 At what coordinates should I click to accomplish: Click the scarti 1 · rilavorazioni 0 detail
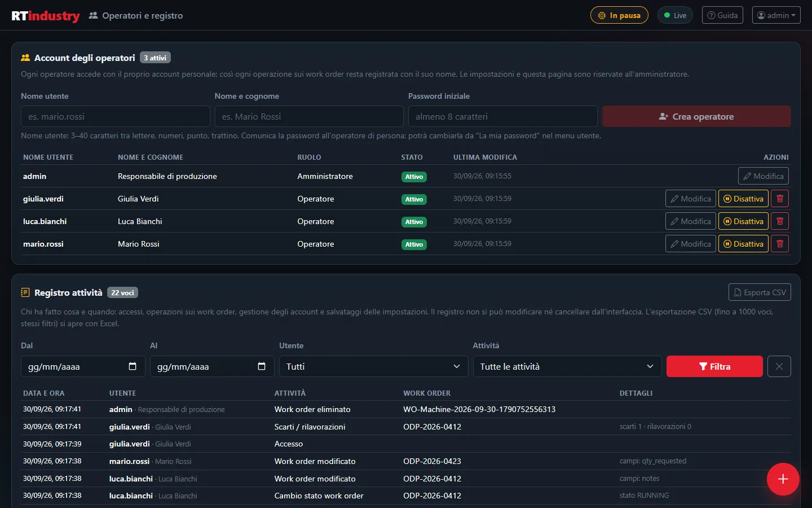pyautogui.click(x=655, y=427)
